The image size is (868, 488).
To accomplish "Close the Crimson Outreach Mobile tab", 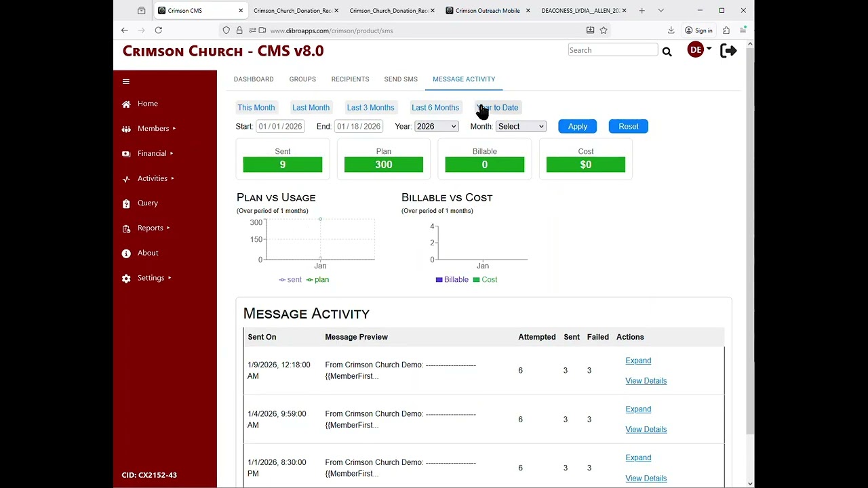I will (x=528, y=11).
